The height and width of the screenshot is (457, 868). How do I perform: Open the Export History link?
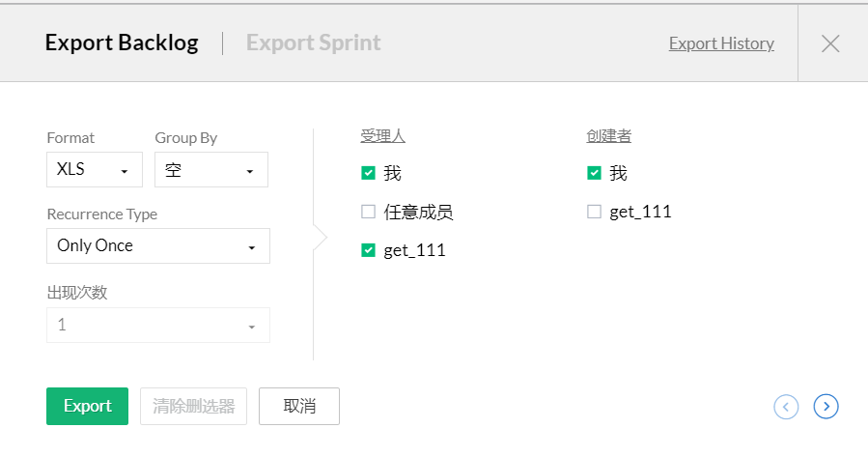[x=721, y=43]
